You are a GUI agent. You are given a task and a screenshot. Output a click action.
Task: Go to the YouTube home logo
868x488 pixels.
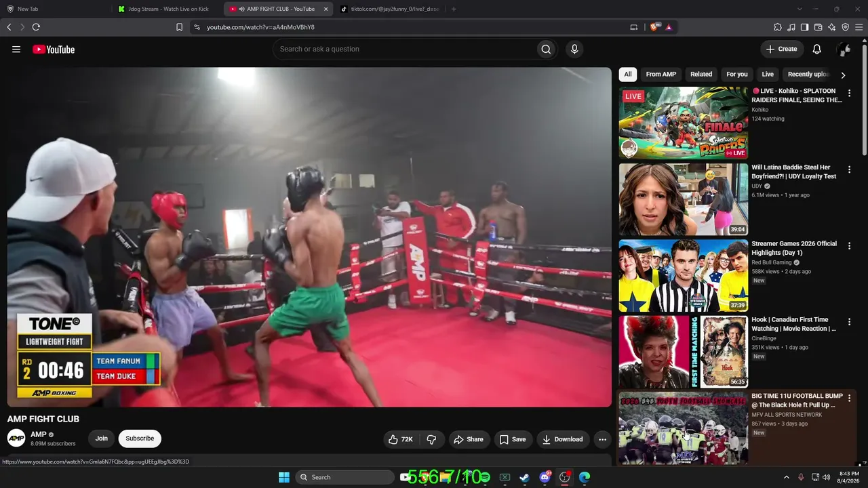point(54,49)
